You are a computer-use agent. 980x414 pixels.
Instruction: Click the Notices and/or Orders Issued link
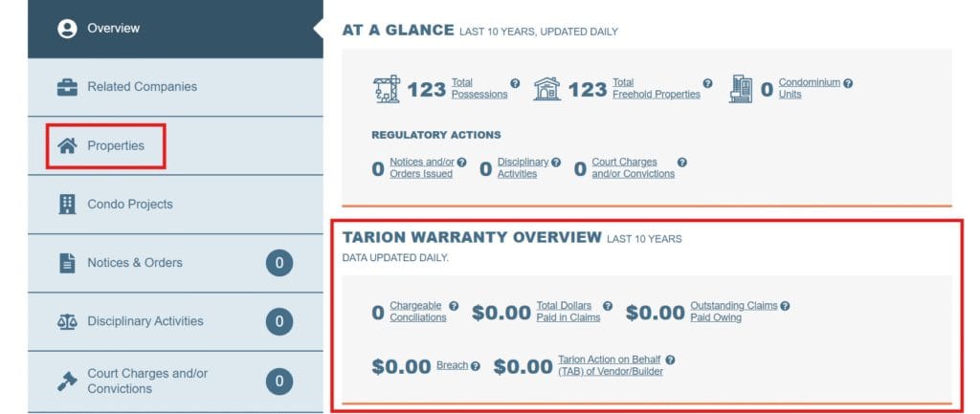[422, 168]
